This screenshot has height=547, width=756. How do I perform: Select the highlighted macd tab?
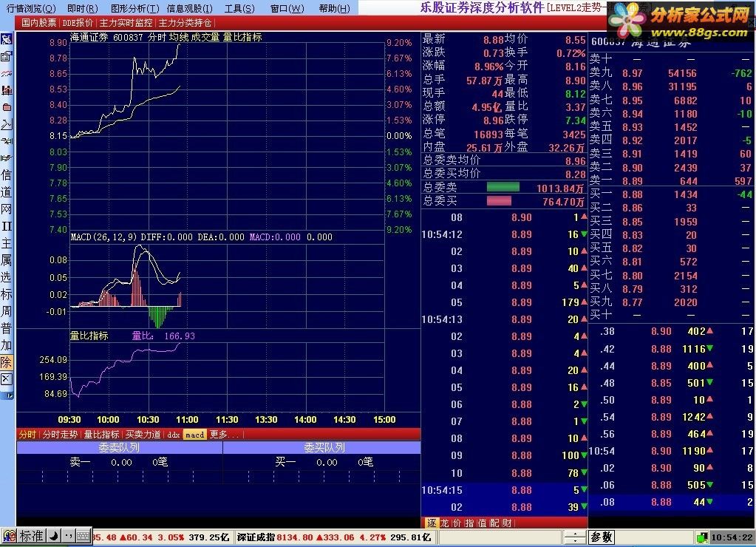click(195, 435)
